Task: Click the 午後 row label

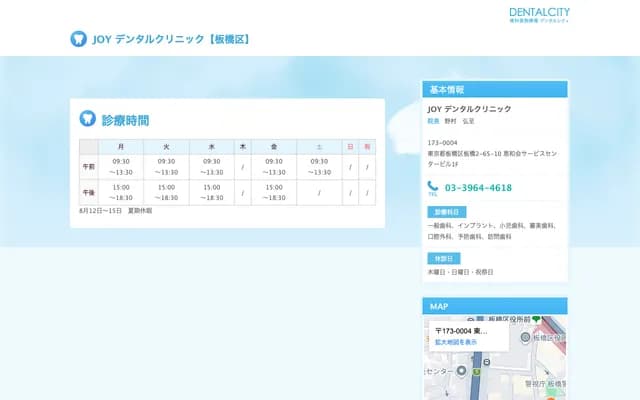Action: click(x=89, y=193)
